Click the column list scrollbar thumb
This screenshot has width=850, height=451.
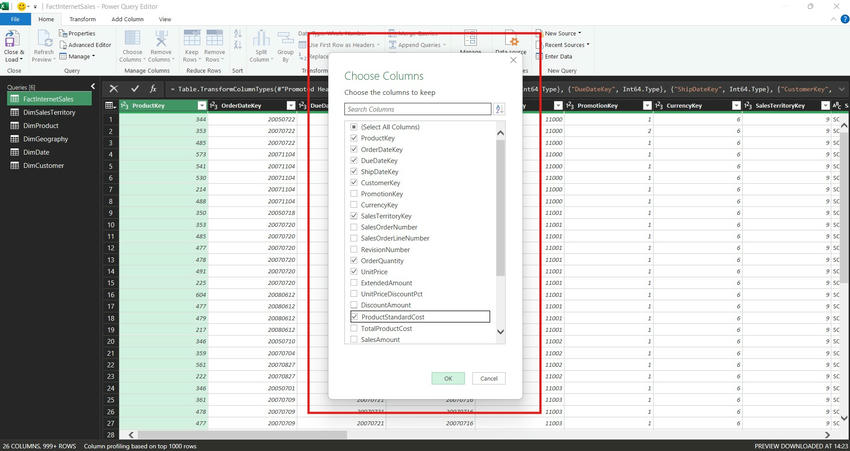pos(500,208)
